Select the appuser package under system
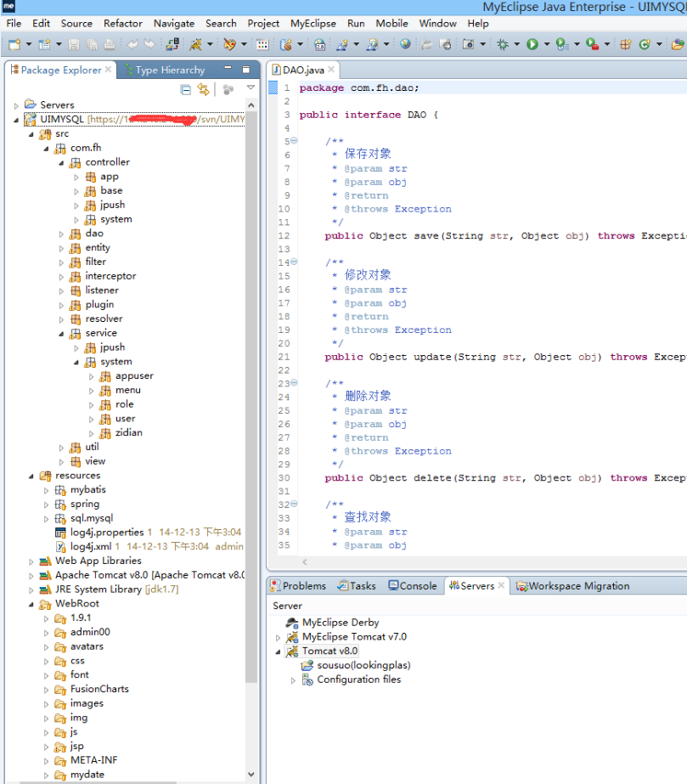Viewport: 687px width, 784px height. point(134,375)
